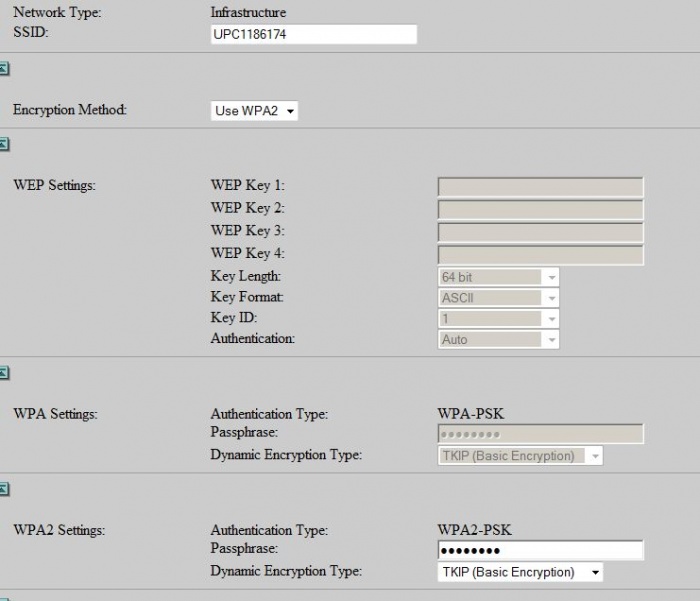Open the Key Length dropdown
This screenshot has width=700, height=601.
[498, 277]
